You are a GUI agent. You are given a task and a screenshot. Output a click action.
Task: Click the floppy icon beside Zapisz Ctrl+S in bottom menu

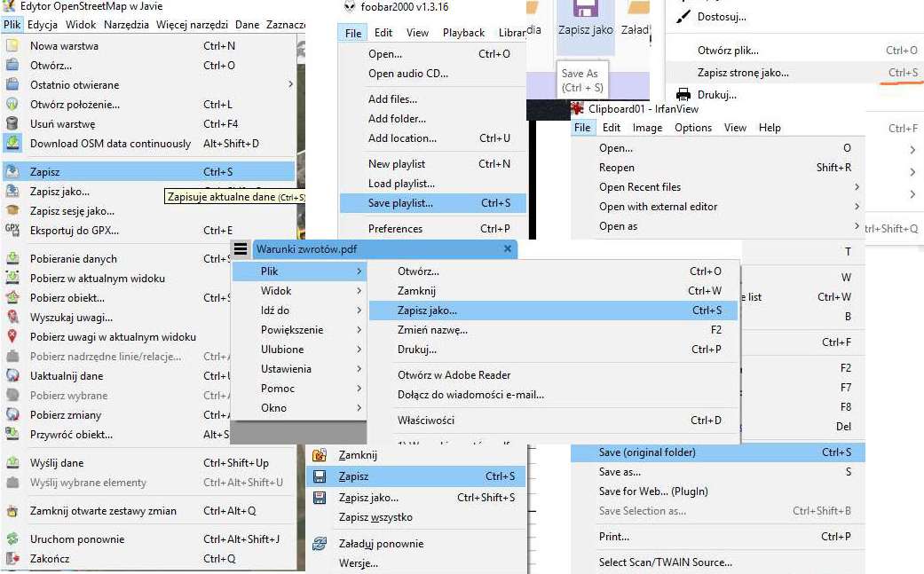click(x=320, y=476)
